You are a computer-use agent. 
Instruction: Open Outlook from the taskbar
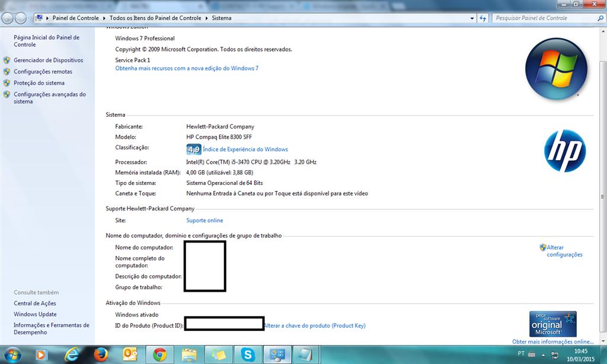click(x=130, y=355)
